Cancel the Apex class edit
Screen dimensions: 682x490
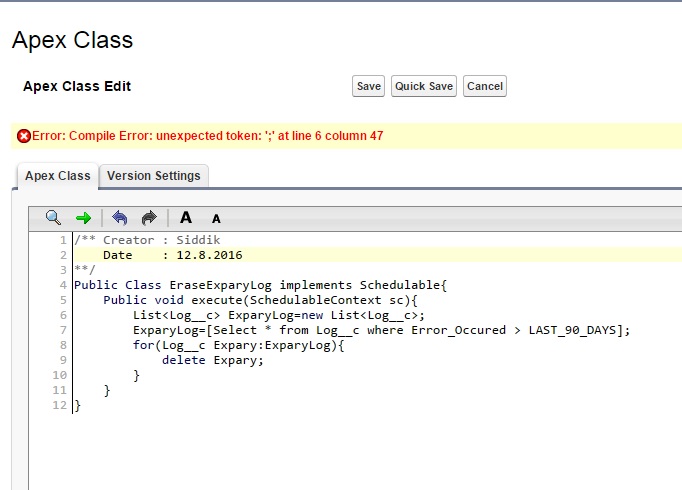485,86
